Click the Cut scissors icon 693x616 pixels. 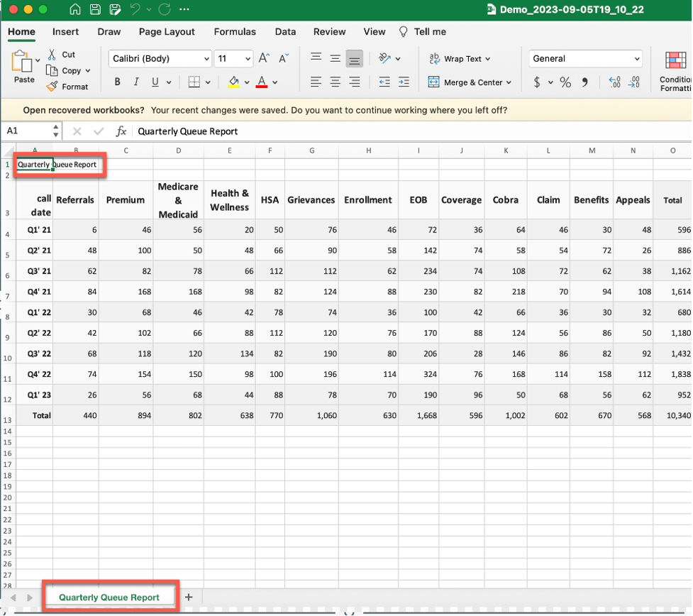coord(52,55)
